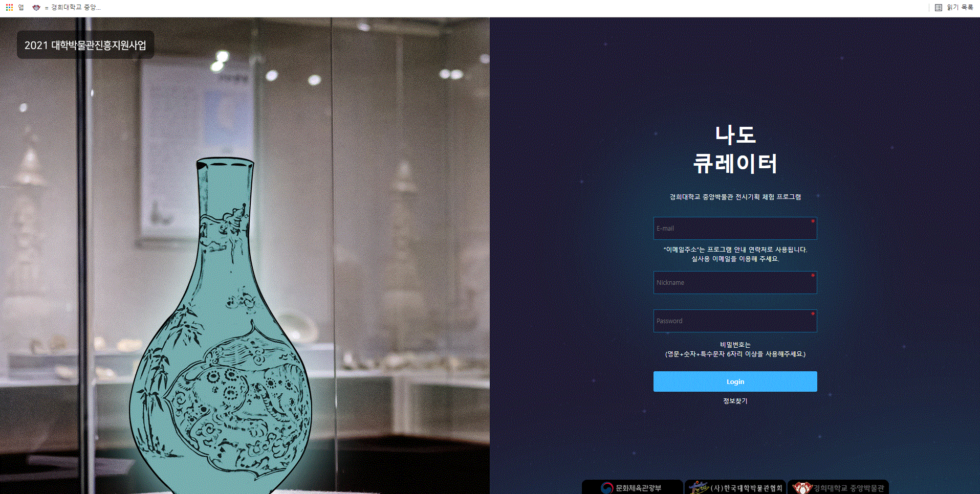The width and height of the screenshot is (980, 494).
Task: Open the 경희대학교 중앙 bookmark favicon
Action: click(x=36, y=7)
